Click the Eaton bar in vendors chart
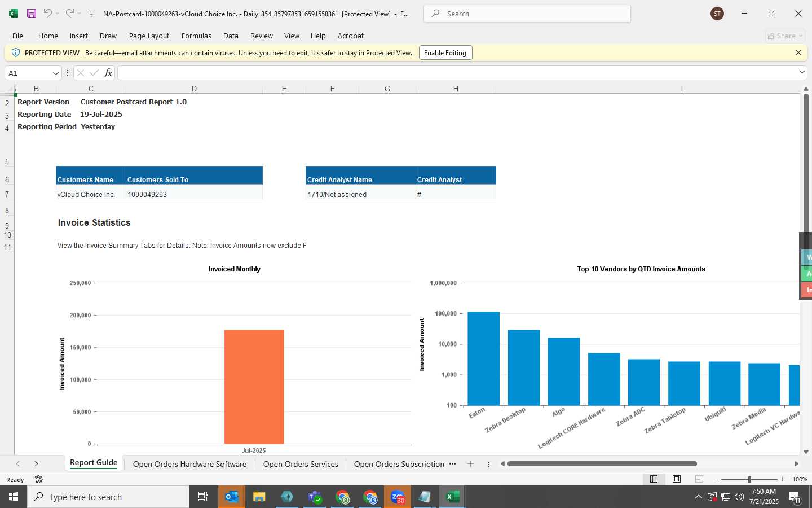Viewport: 812px width, 508px height. (483, 358)
